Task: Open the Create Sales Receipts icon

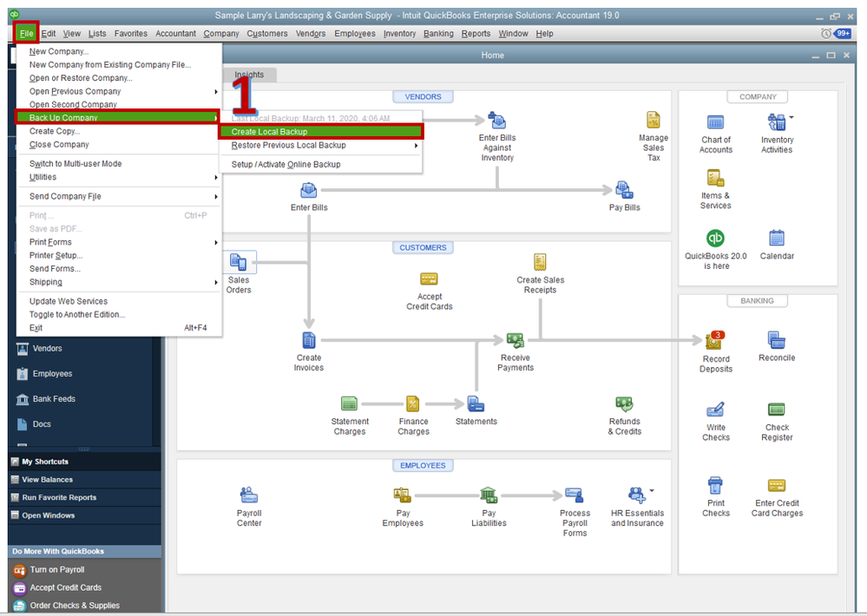Action: (540, 262)
